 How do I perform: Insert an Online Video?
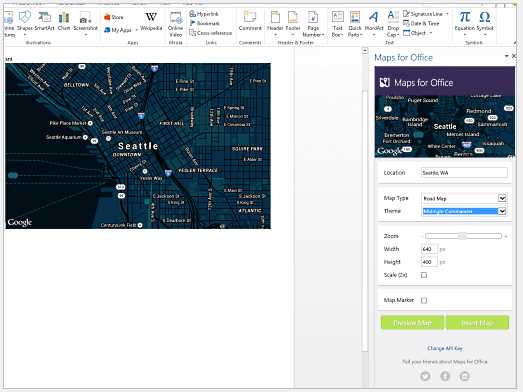pos(175,24)
